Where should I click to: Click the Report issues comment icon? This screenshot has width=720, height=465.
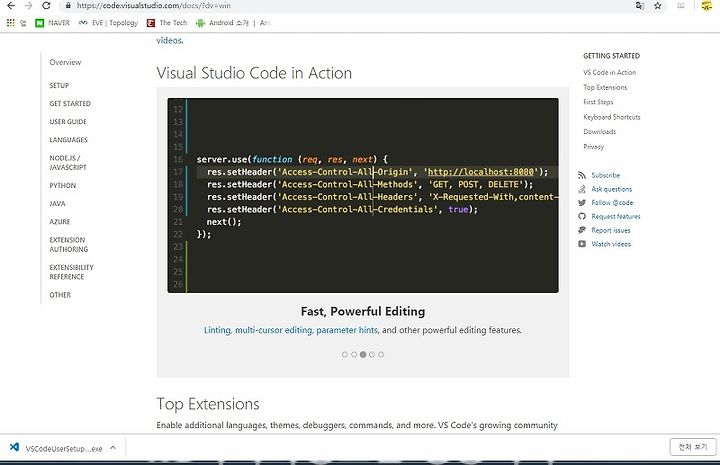pyautogui.click(x=582, y=230)
